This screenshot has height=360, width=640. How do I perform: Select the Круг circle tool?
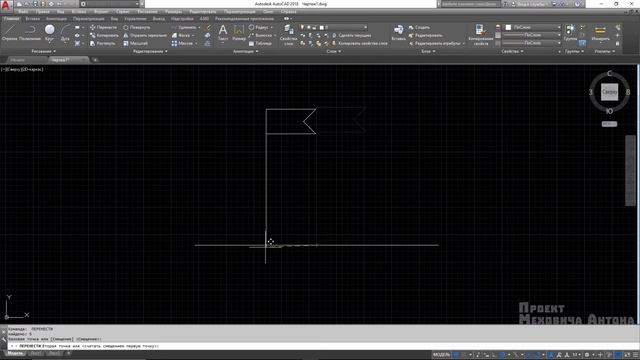coord(49,33)
